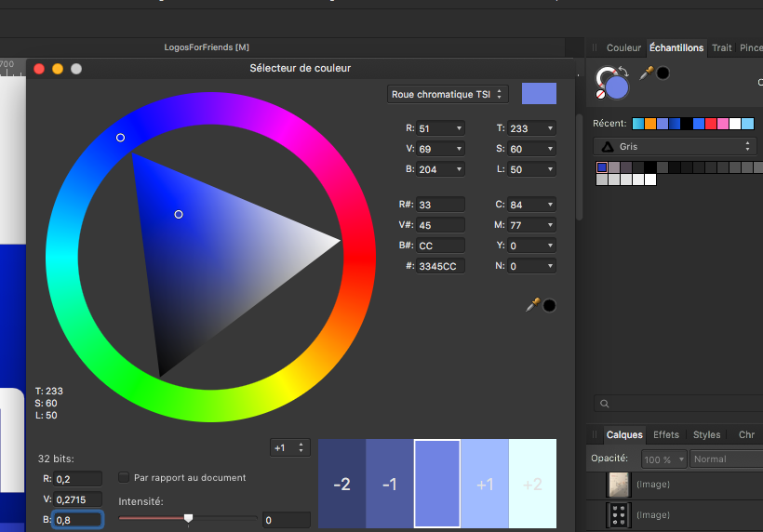Viewport: 763px width, 532px height.
Task: Click the black picked-color circle in the dialog
Action: click(549, 305)
